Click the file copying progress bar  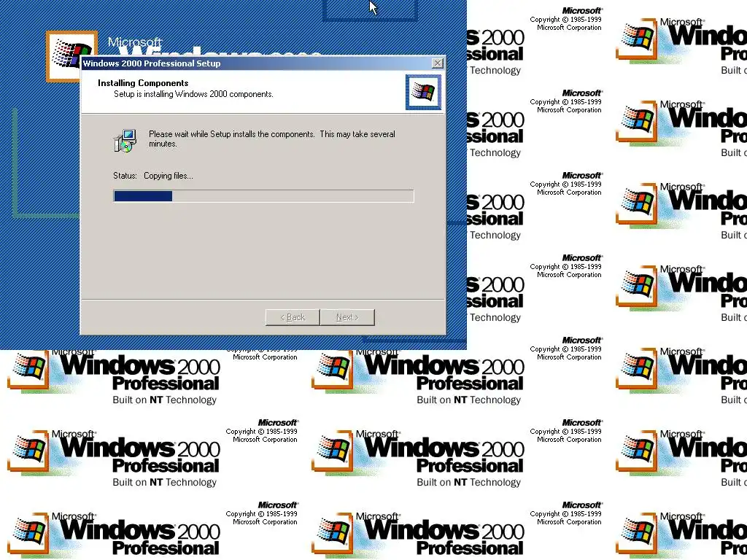[x=263, y=196]
